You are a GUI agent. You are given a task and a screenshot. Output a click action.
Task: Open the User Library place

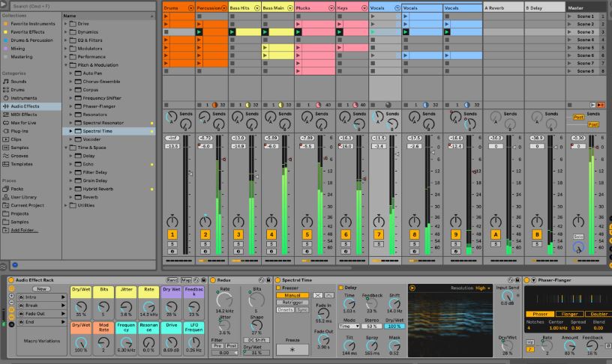(x=23, y=197)
